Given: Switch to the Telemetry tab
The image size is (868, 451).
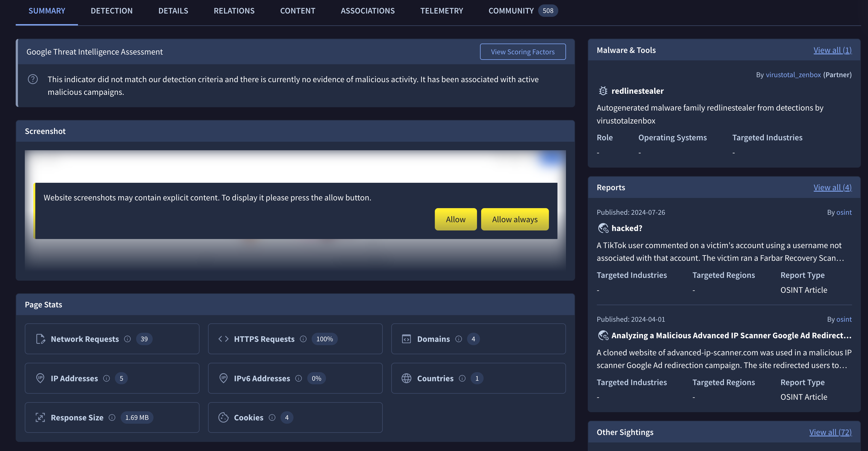Looking at the screenshot, I should click(441, 11).
